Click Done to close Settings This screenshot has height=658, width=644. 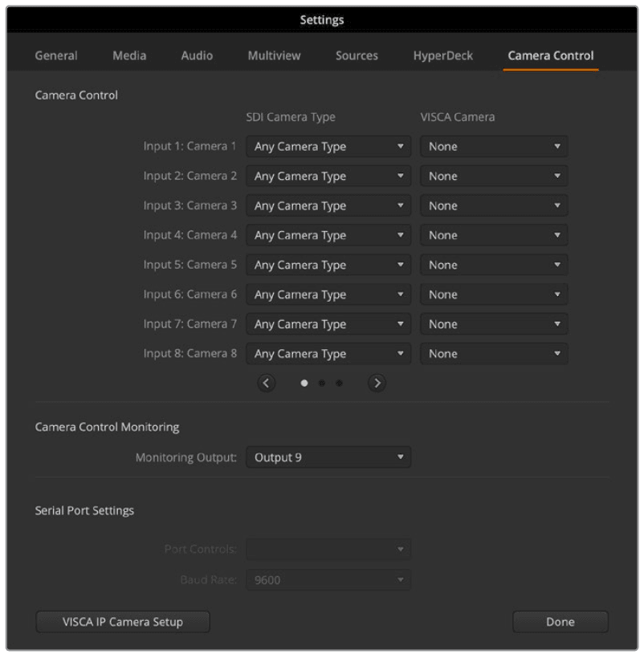click(560, 621)
